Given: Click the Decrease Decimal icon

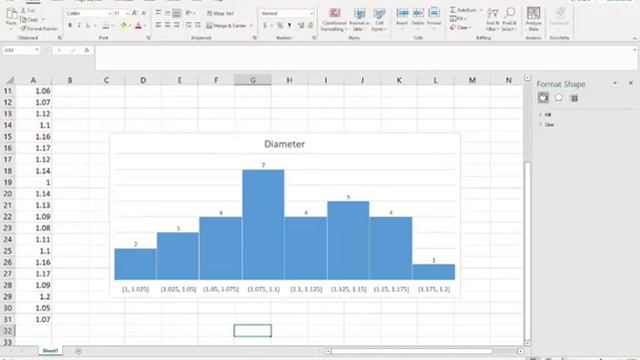Looking at the screenshot, I should [x=311, y=26].
